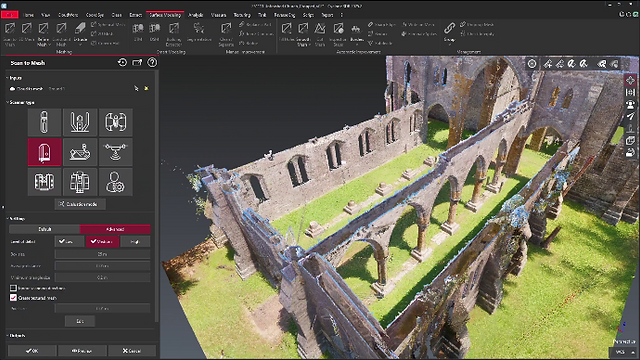The height and width of the screenshot is (360, 640).
Task: Switch to the View ribbon tab
Action: pos(46,15)
